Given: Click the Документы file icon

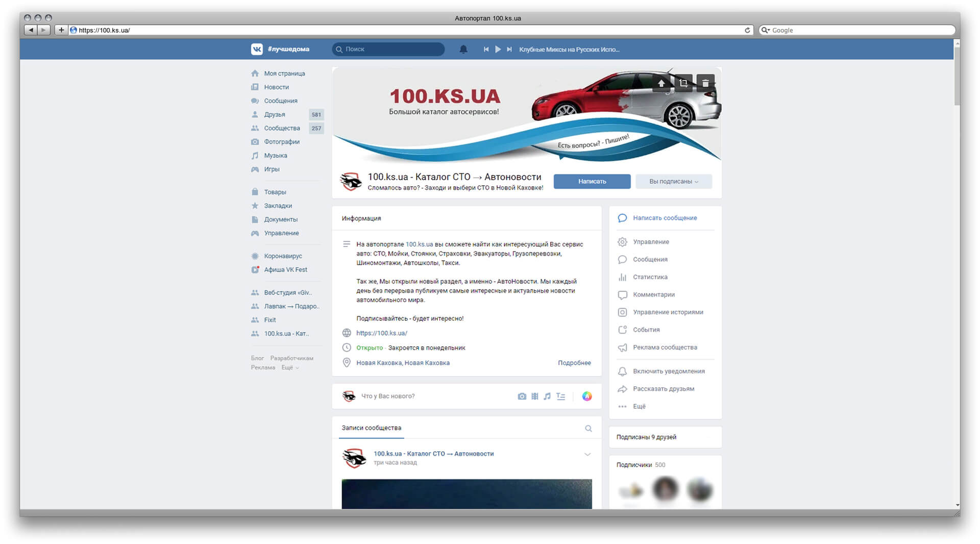Looking at the screenshot, I should click(x=255, y=219).
